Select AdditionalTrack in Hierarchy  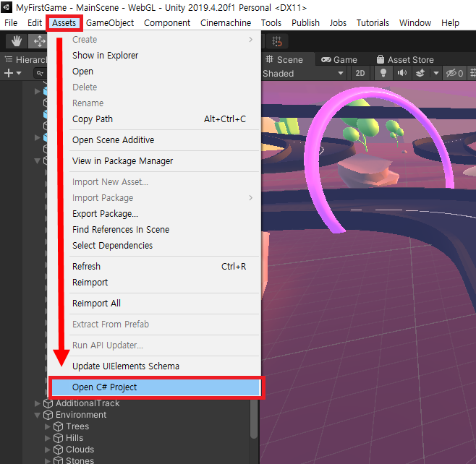pyautogui.click(x=88, y=403)
